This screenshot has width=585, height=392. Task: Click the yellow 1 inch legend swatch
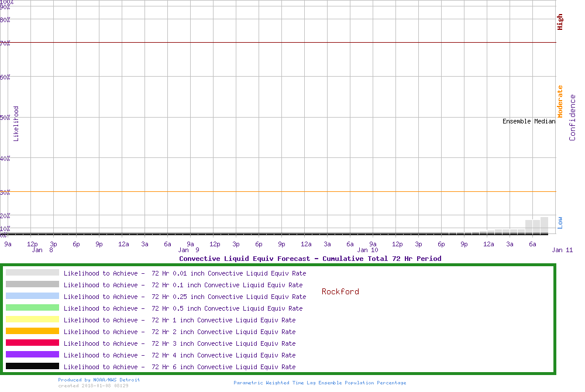32,319
